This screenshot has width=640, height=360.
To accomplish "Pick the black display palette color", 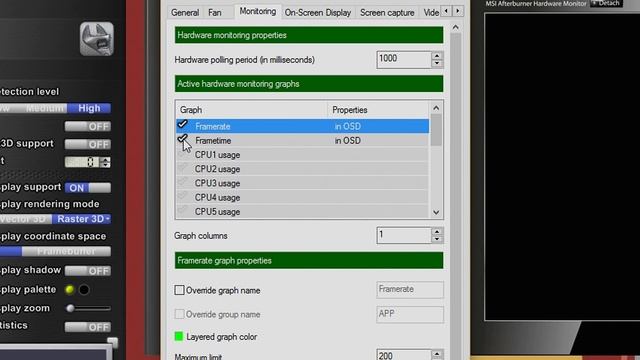I will 84,290.
